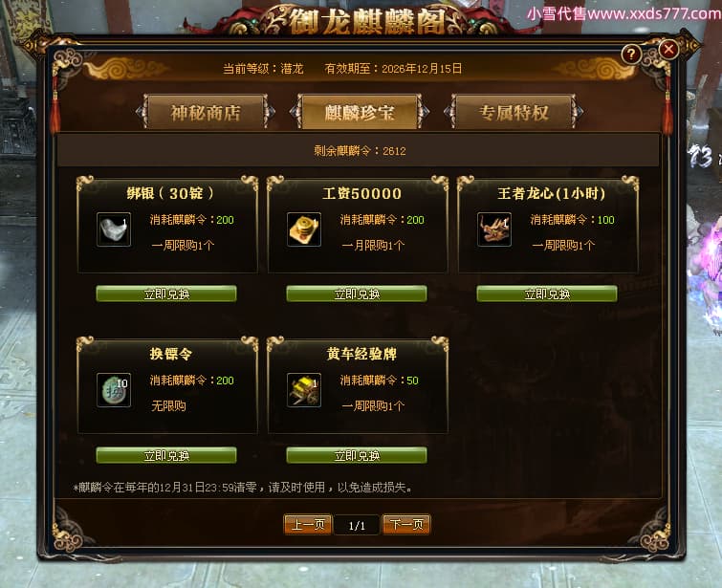Click the green 换镖令 token icon

(x=114, y=390)
